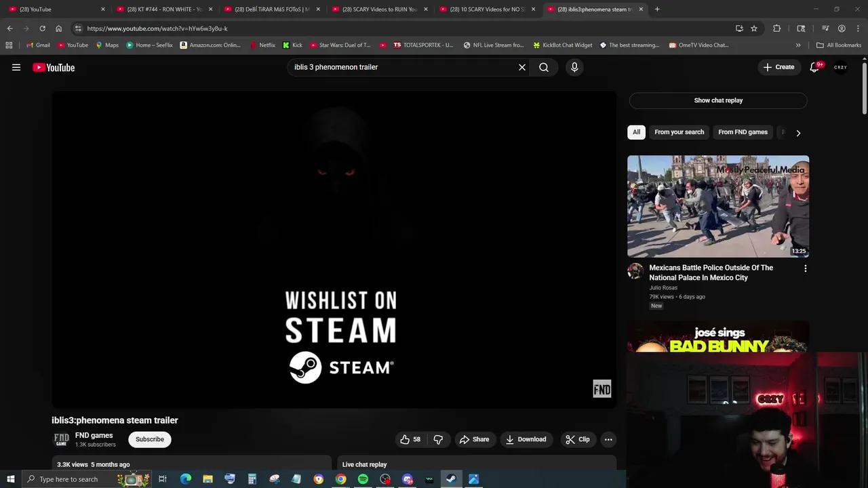Open Steam from the taskbar

click(x=451, y=479)
